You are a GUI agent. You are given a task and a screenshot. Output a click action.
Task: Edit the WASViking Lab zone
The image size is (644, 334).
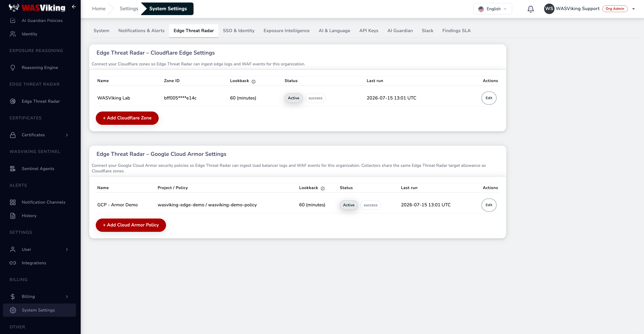[x=489, y=98]
